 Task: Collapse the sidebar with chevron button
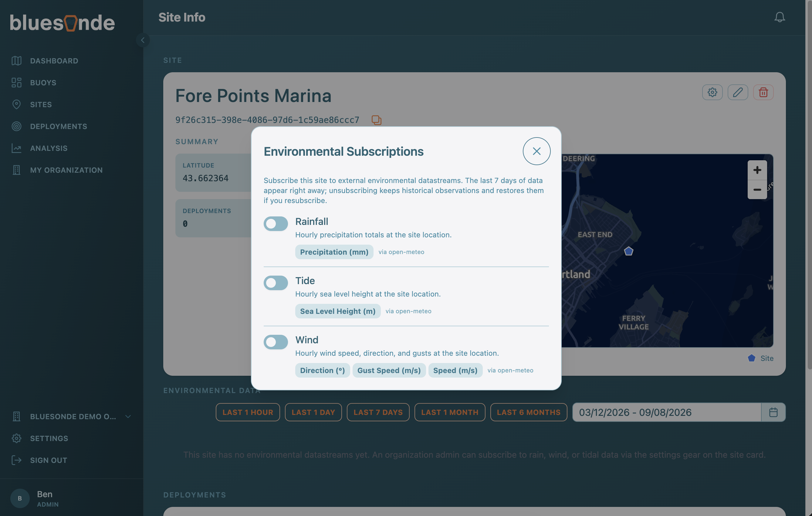click(143, 40)
